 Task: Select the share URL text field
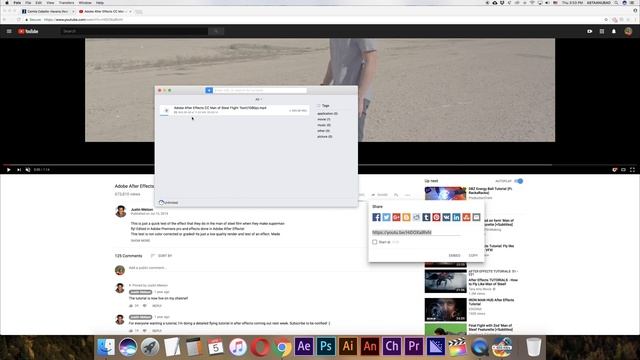[416, 232]
